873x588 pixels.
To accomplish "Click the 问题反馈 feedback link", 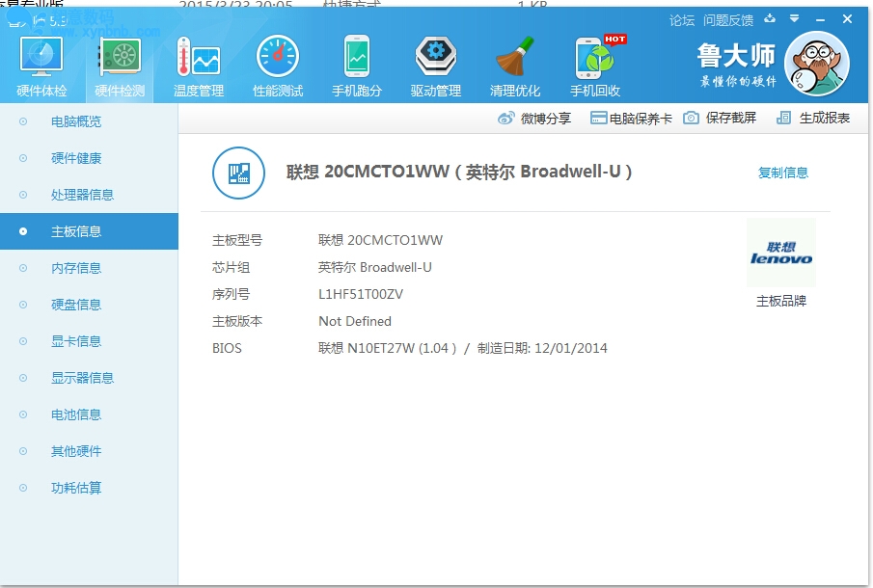I will coord(728,20).
